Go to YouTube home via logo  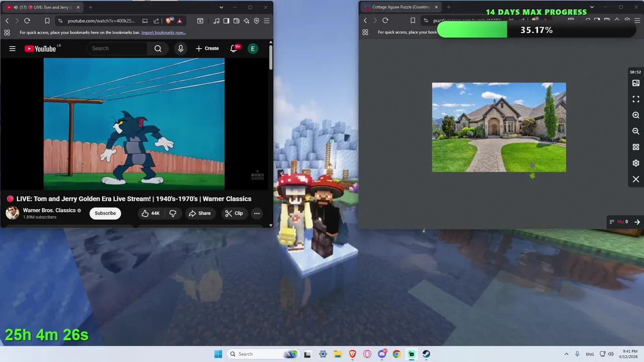(40, 49)
